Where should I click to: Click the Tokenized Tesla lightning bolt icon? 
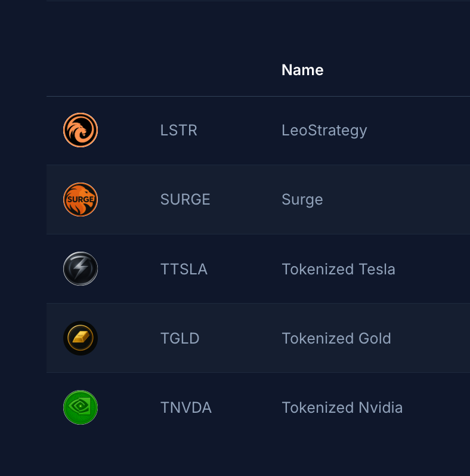[81, 269]
